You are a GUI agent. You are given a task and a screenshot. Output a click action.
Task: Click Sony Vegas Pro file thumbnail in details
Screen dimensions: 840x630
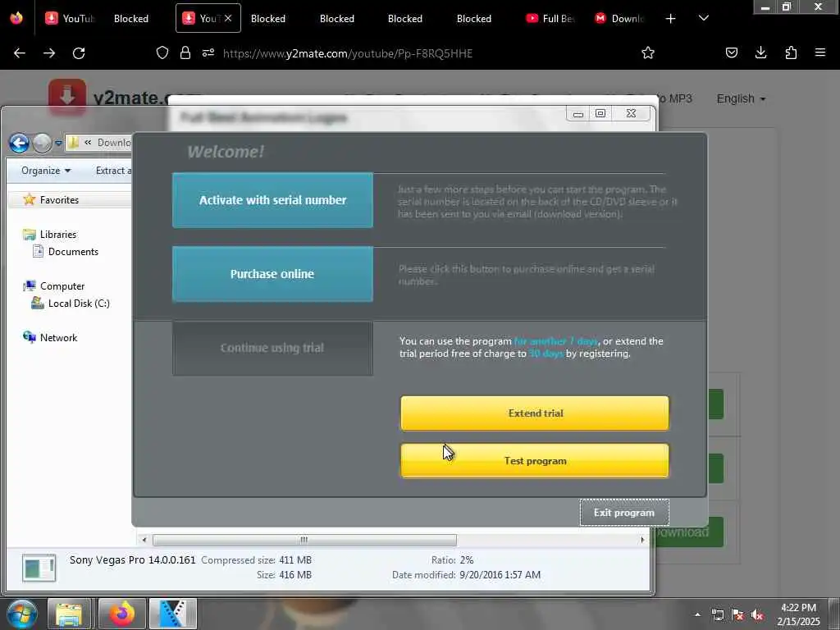coord(39,568)
